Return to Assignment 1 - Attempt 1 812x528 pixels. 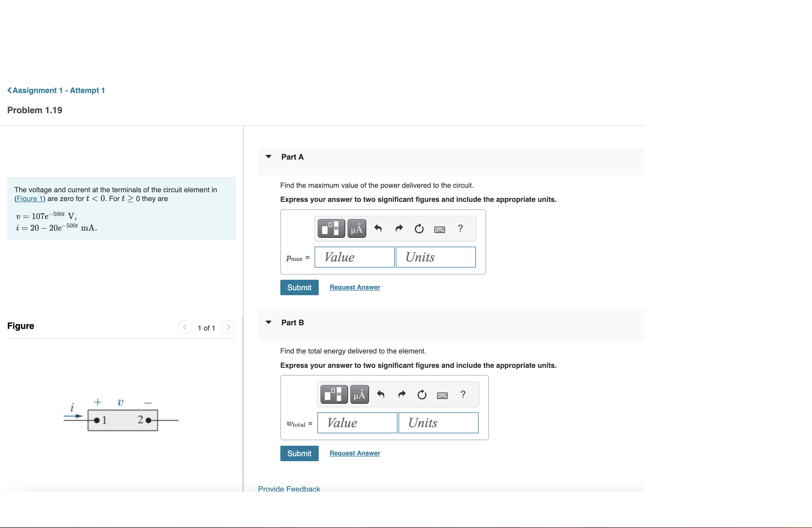(56, 90)
